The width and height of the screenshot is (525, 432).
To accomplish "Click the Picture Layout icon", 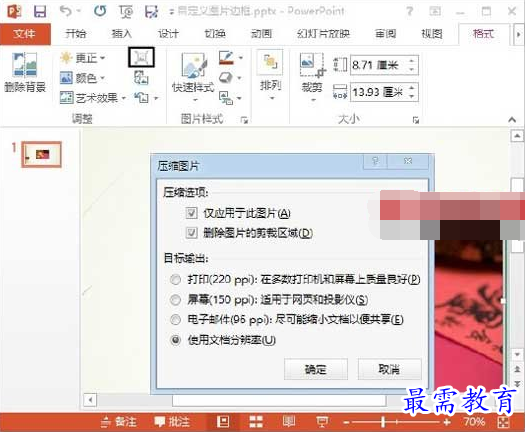I will (x=226, y=98).
